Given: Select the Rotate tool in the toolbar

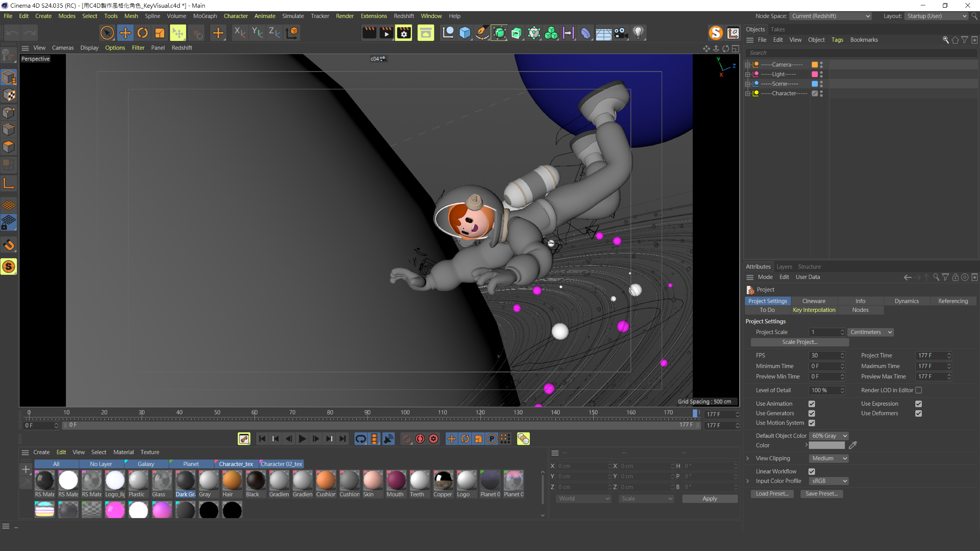Looking at the screenshot, I should (x=143, y=33).
